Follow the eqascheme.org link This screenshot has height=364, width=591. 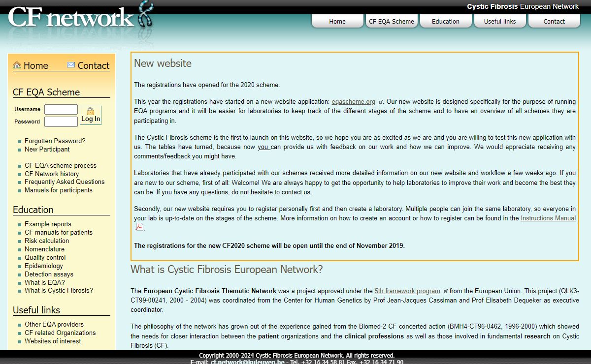click(x=354, y=102)
